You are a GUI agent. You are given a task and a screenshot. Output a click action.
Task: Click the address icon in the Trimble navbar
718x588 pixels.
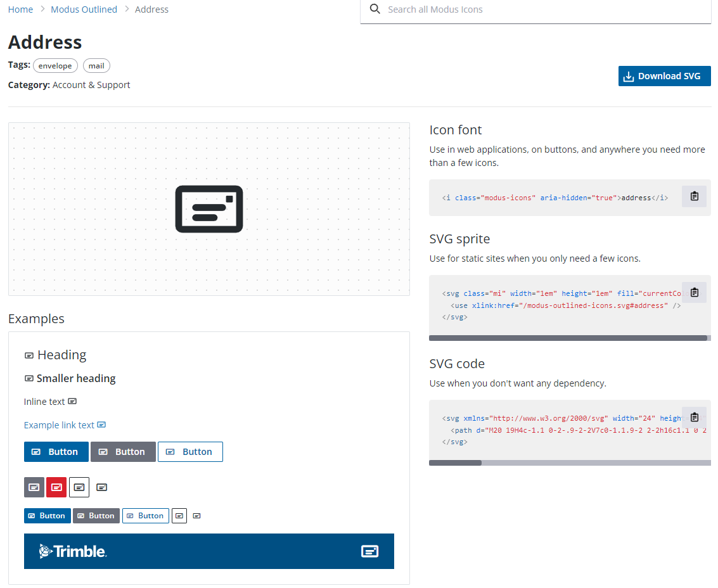click(x=369, y=551)
